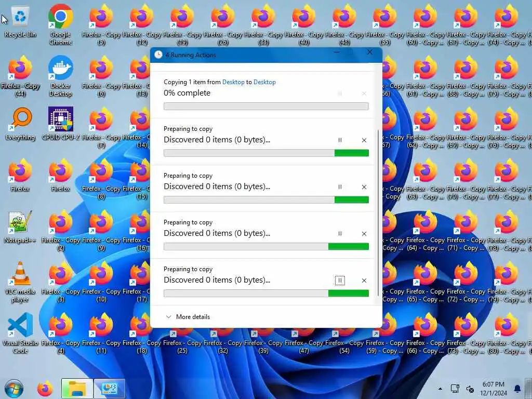Select the Firefox - Copy (65) icon
The height and width of the screenshot is (399, 532).
tap(425, 282)
